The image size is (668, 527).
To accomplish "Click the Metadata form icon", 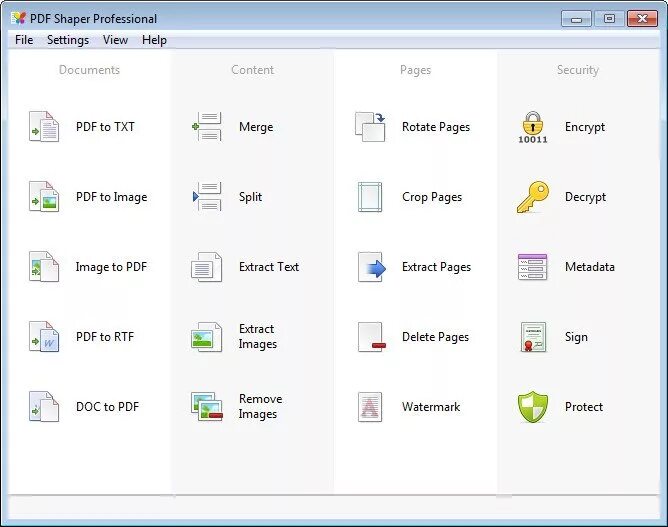I will [533, 267].
